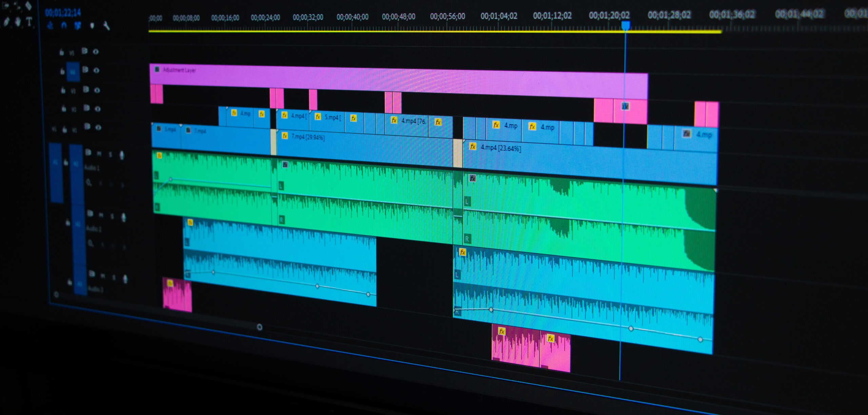Click the highlighted blue video track target button
Image resolution: width=868 pixels, height=415 pixels.
73,72
